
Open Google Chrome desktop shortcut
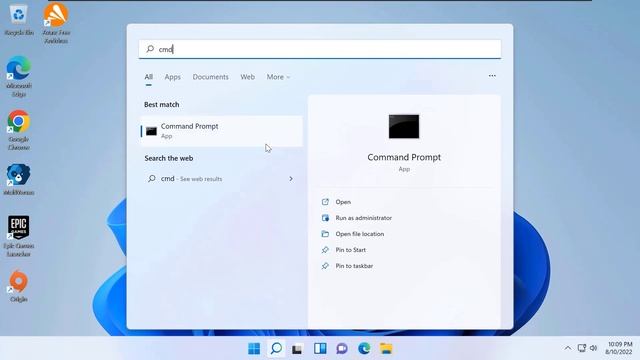pos(18,130)
